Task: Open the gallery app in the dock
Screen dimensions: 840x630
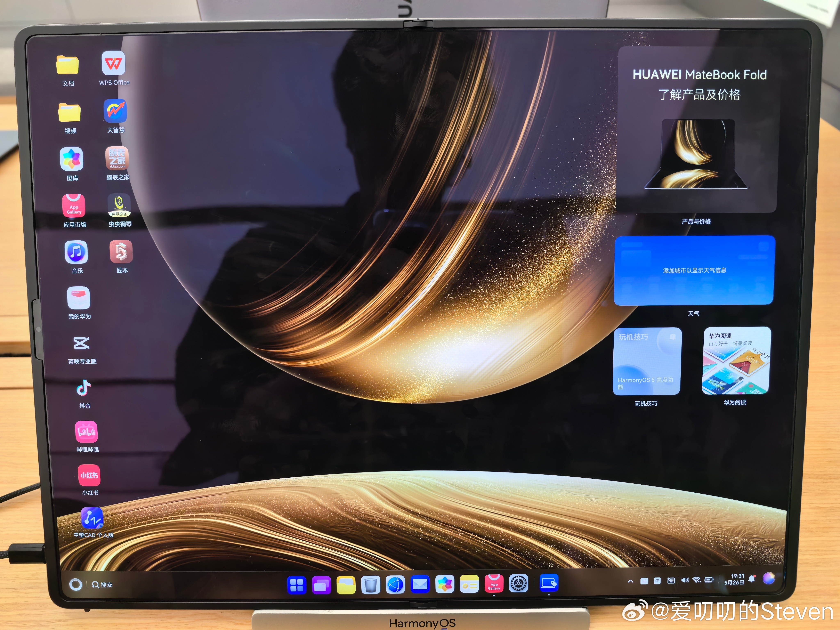Action: 445,584
